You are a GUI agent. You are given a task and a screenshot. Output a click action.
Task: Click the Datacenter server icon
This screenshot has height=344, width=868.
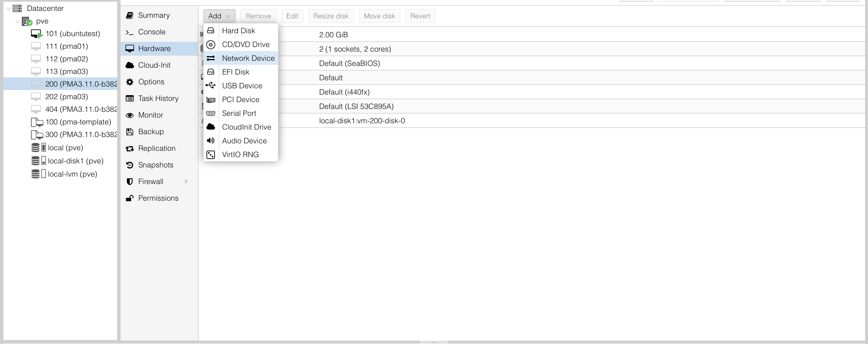[17, 8]
